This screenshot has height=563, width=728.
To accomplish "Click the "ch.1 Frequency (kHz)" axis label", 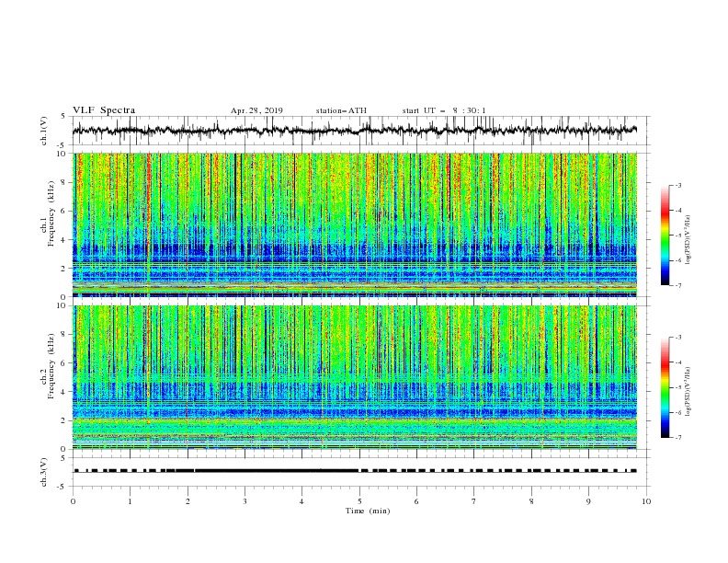I will [x=47, y=214].
